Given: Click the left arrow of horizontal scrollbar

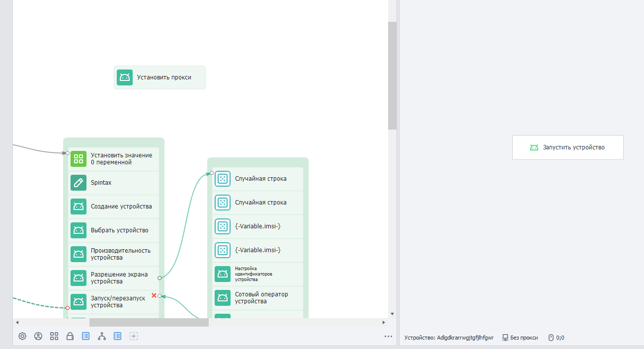Looking at the screenshot, I should 17,322.
